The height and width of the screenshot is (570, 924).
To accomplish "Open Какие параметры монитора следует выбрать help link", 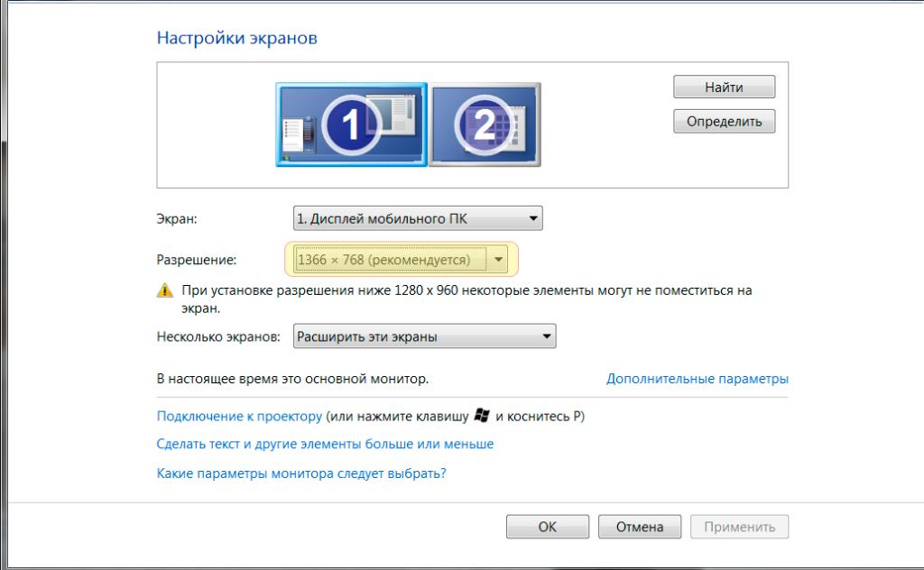I will 301,473.
